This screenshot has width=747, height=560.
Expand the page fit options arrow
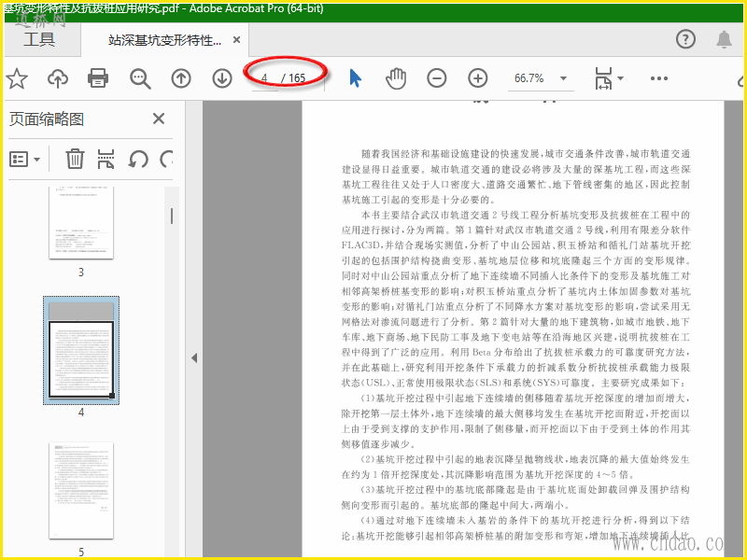coord(620,78)
